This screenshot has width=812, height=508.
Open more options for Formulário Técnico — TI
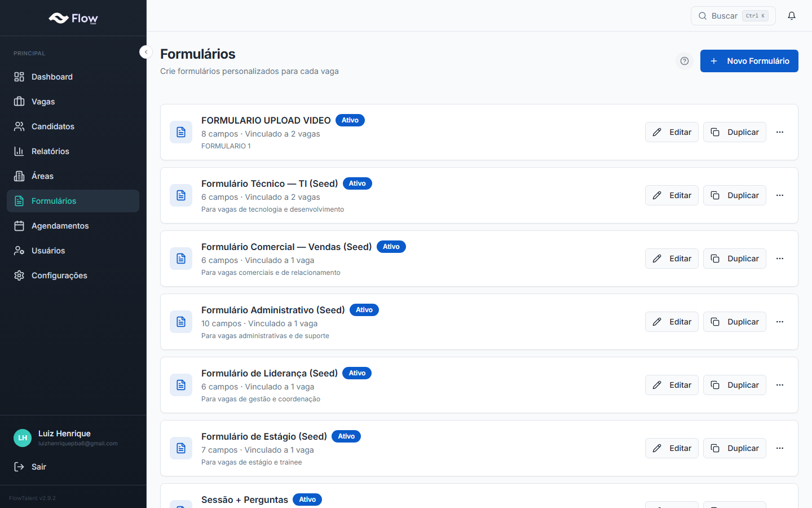pyautogui.click(x=780, y=195)
